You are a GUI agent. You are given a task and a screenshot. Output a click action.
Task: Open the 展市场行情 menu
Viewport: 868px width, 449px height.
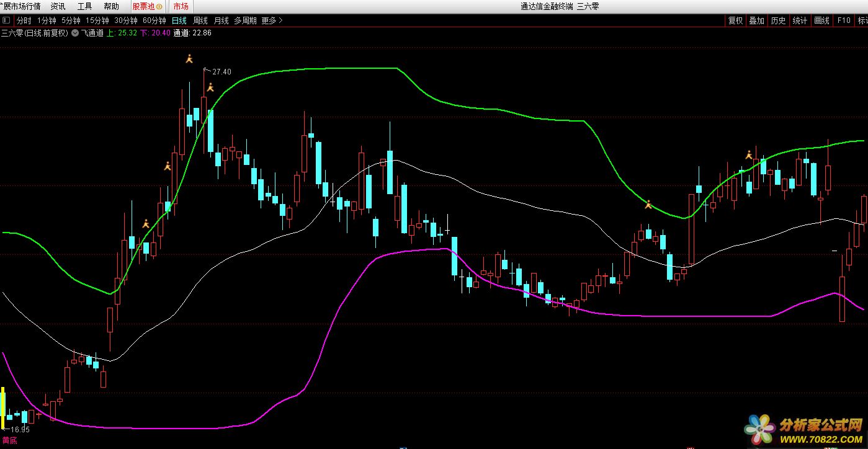pos(20,6)
